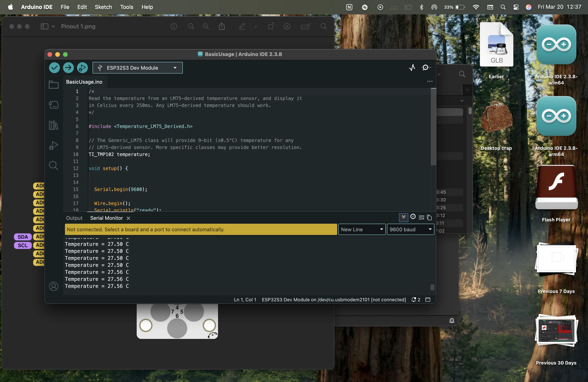The height and width of the screenshot is (382, 588).
Task: Toggle timestamps in the Serial Monitor
Action: click(413, 217)
